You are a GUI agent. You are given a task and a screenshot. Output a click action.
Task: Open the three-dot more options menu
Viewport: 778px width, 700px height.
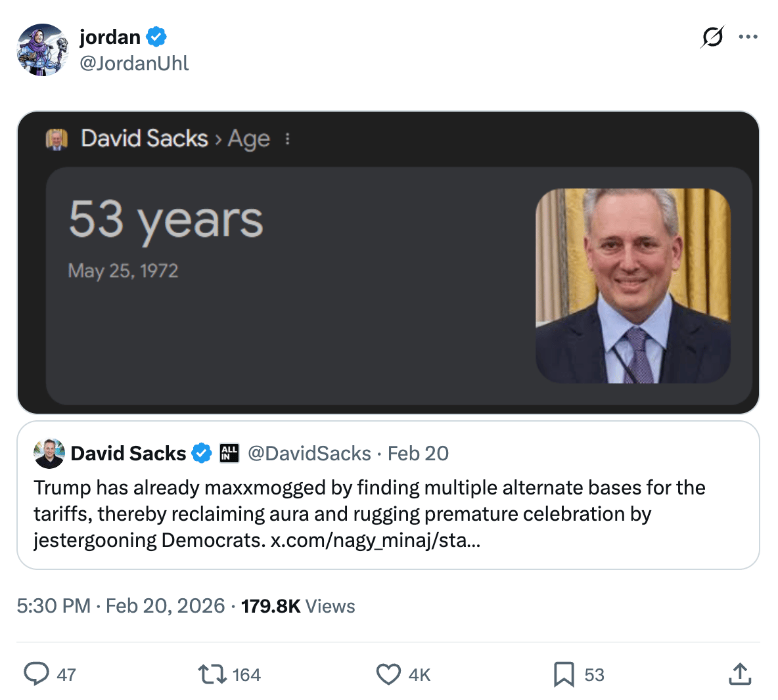click(x=748, y=37)
